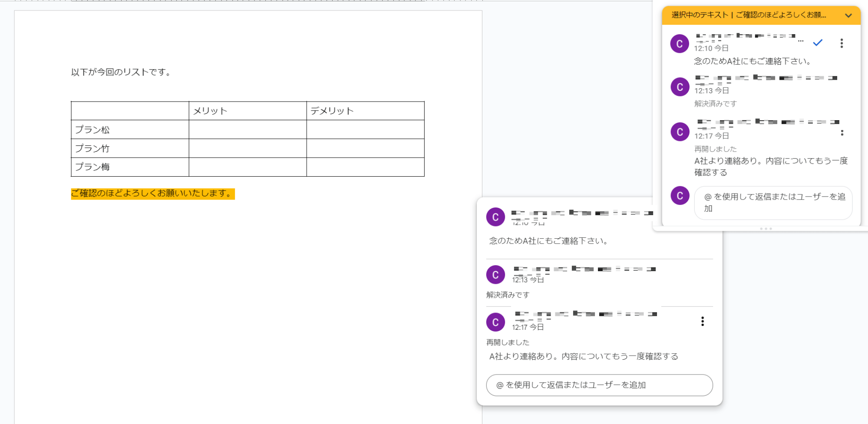The image size is (868, 424).
Task: Click the メリット header cell
Action: tap(248, 111)
